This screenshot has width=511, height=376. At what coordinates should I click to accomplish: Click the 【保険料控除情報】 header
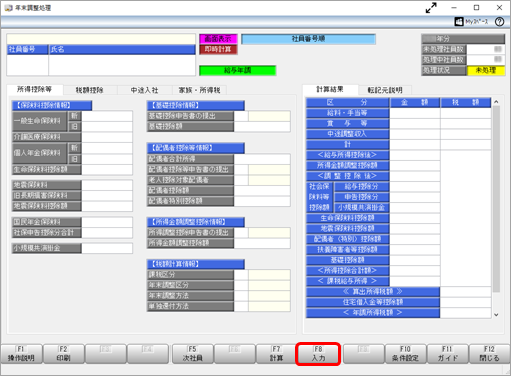tap(52, 105)
